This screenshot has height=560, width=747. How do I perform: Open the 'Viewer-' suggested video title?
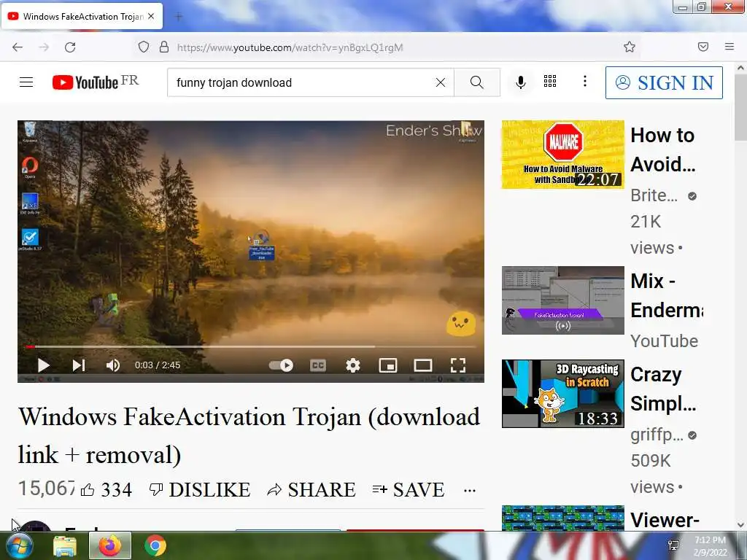click(x=665, y=519)
